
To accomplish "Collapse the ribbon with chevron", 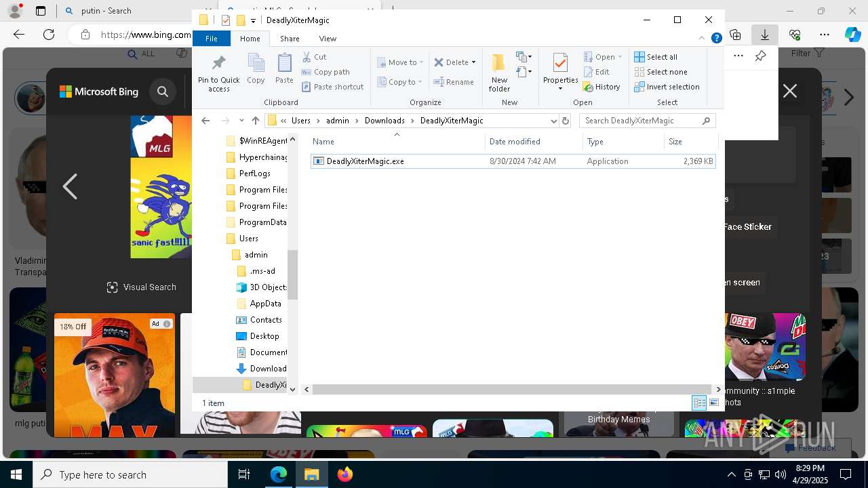I will click(x=703, y=39).
